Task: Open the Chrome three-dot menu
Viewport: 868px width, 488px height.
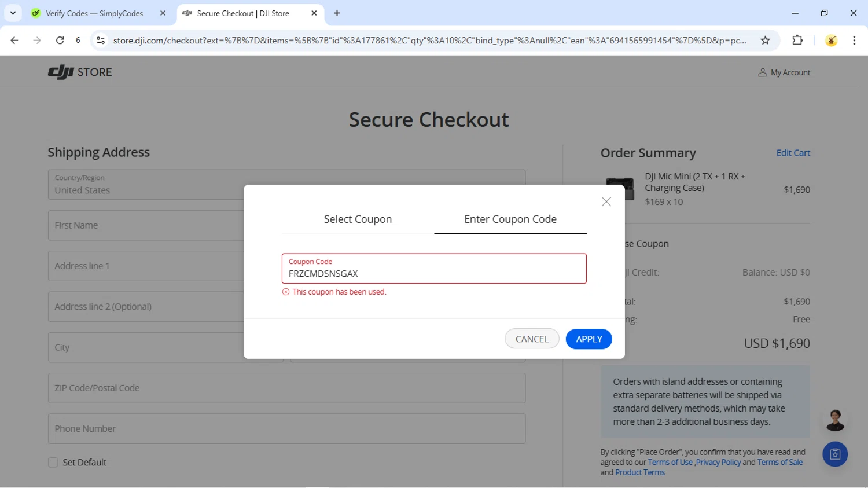Action: (854, 41)
